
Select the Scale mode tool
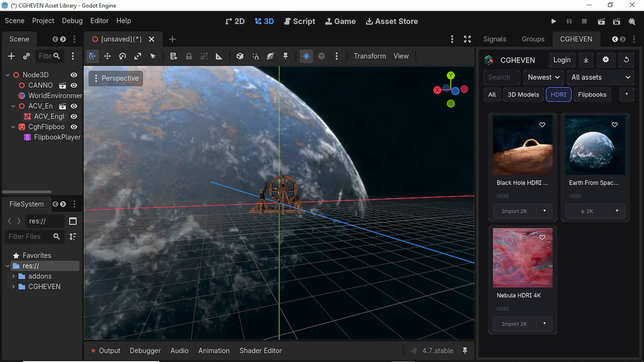point(138,56)
